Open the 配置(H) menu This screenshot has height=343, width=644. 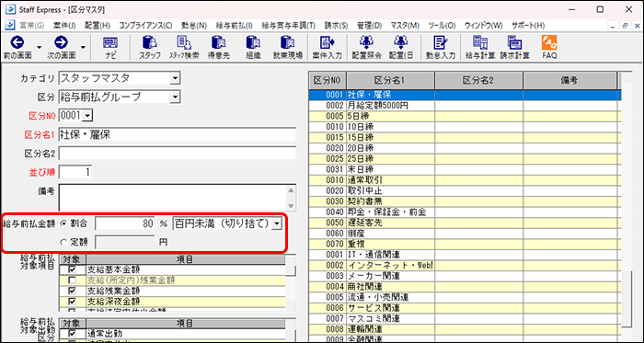click(x=98, y=25)
